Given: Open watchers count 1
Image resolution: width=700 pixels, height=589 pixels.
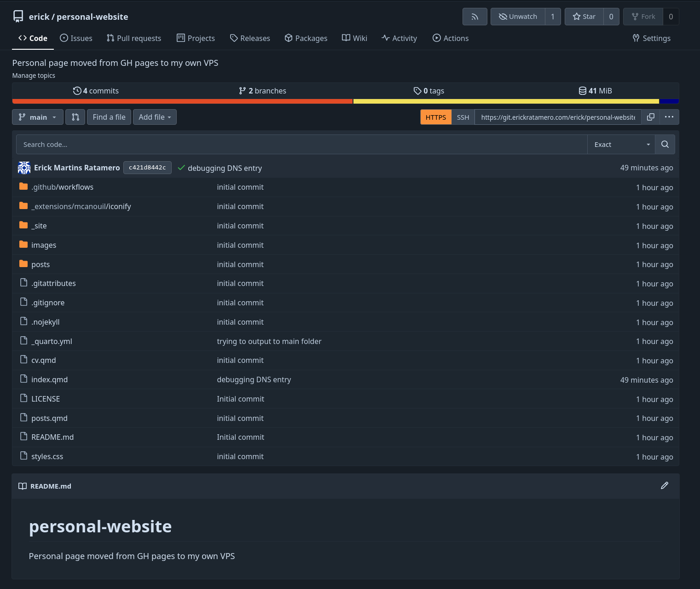Looking at the screenshot, I should click(x=553, y=17).
